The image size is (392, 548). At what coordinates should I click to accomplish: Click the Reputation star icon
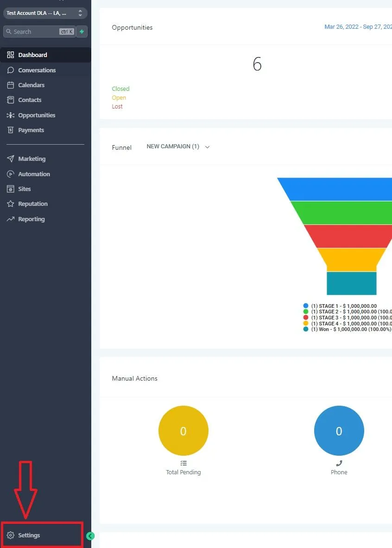[11, 204]
